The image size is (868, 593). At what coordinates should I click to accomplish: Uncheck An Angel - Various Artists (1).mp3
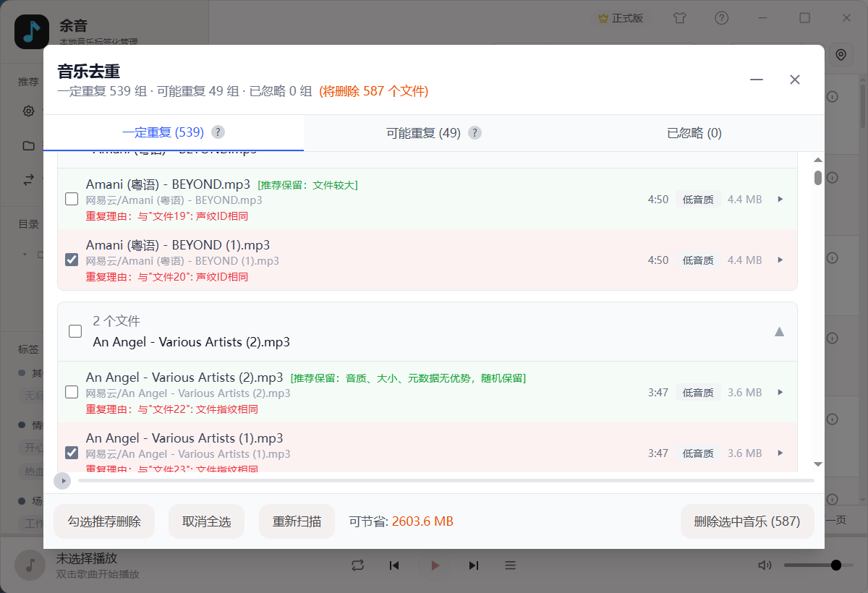coord(72,453)
